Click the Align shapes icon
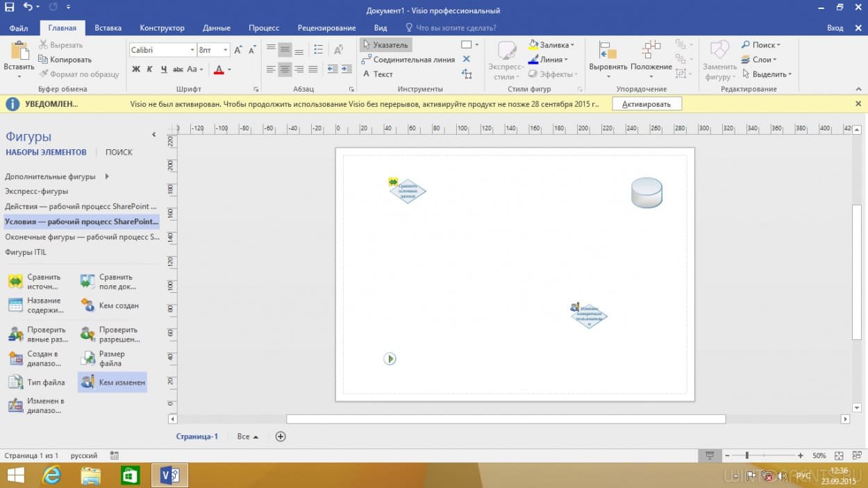The height and width of the screenshot is (488, 868). (x=608, y=51)
